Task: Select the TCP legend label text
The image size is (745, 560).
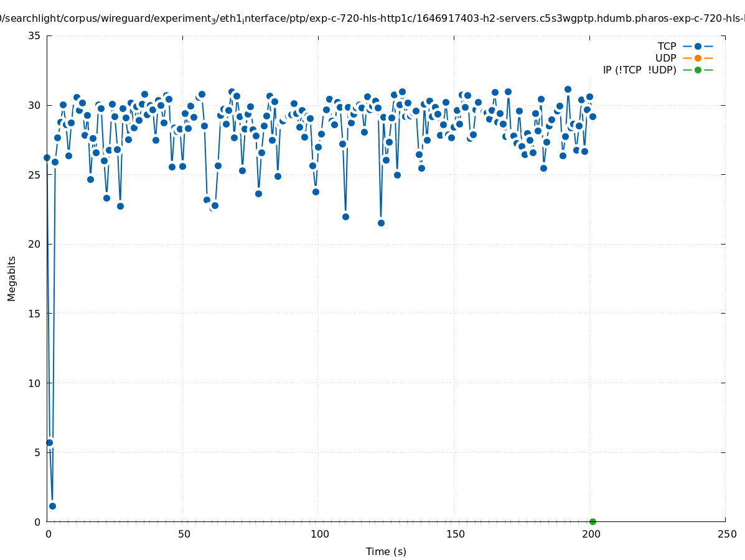Action: click(667, 46)
